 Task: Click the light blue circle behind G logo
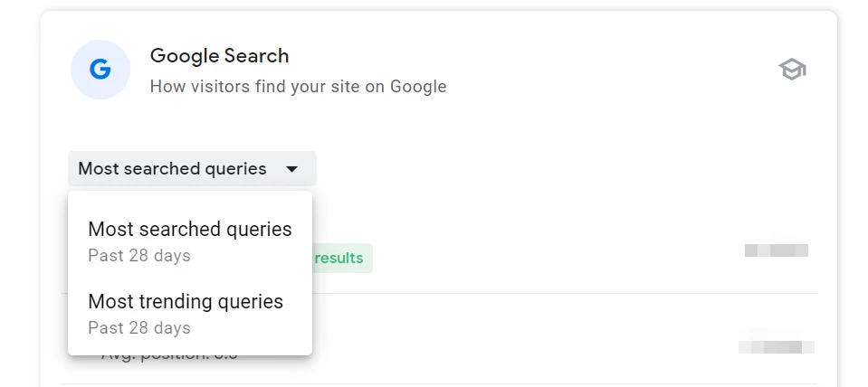click(x=100, y=70)
